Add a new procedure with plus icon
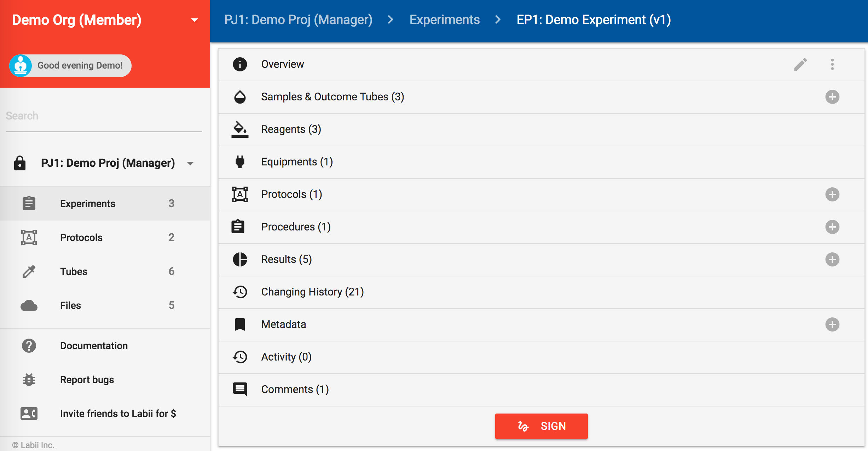This screenshot has height=451, width=868. 832,227
